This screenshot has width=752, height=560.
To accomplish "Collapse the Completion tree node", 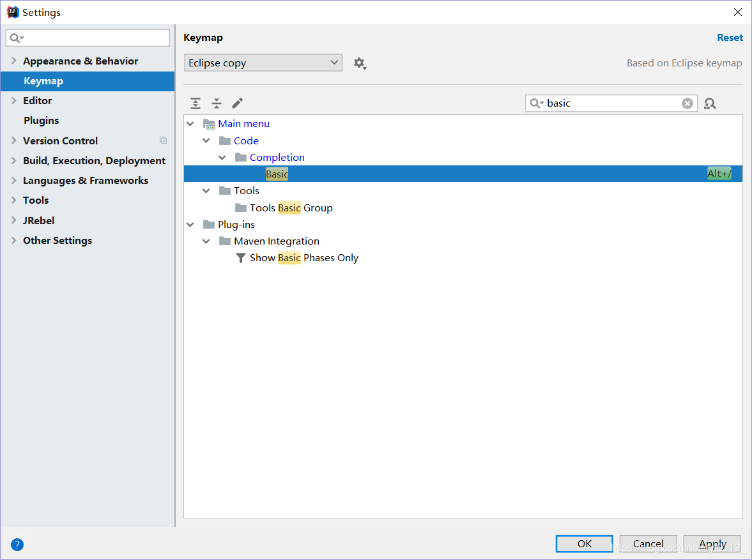I will [222, 157].
